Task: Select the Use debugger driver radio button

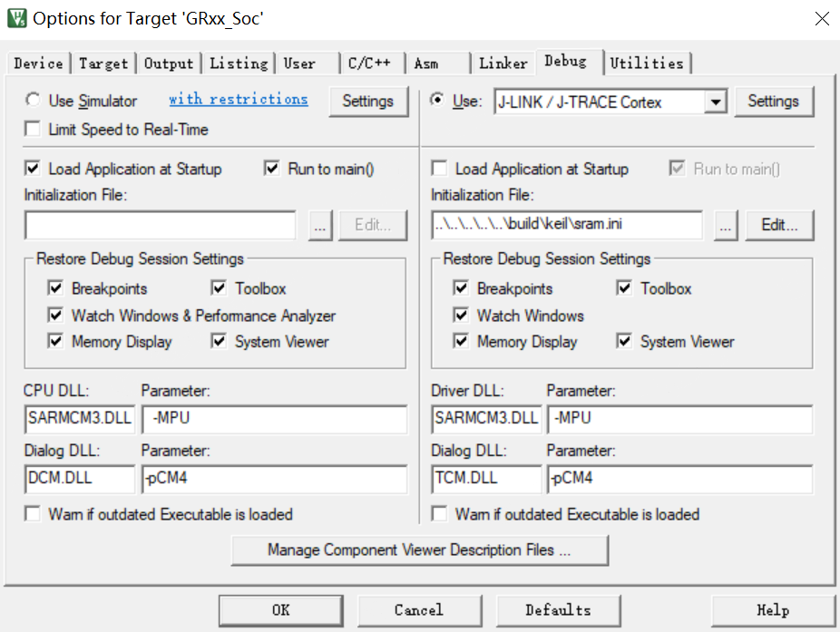Action: 437,100
